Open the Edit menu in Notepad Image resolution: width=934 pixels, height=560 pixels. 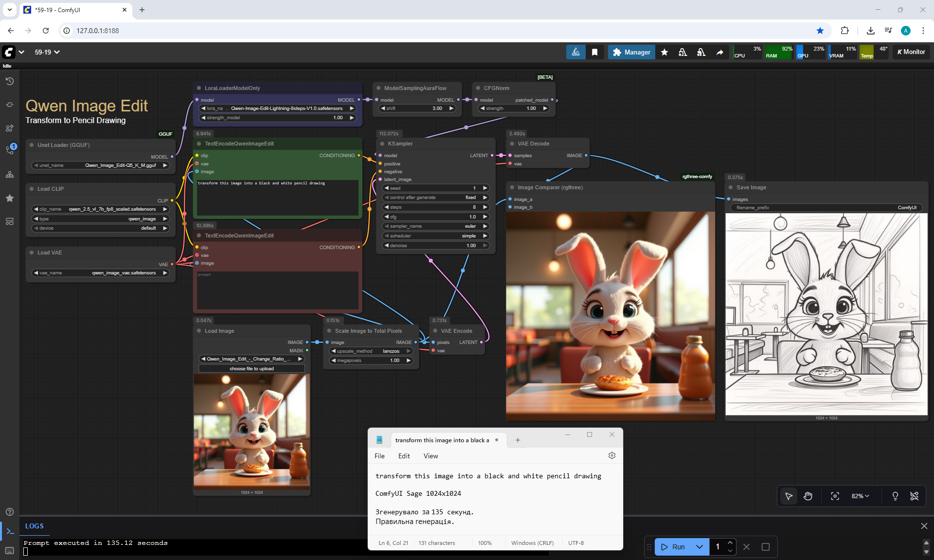tap(404, 456)
